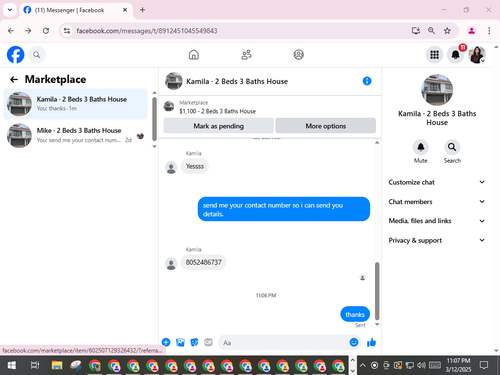This screenshot has height=375, width=500.
Task: Open the taskbar clock showing 11:07 PM
Action: (x=458, y=365)
